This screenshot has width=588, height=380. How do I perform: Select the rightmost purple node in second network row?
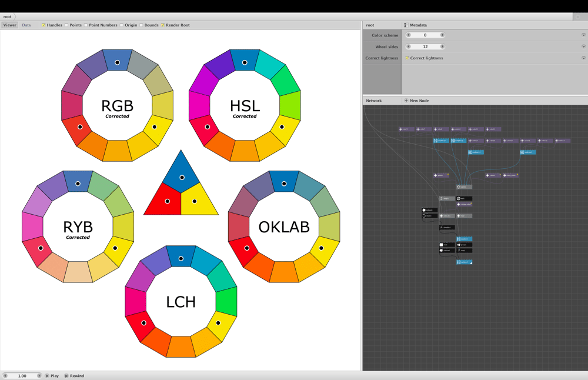click(563, 141)
